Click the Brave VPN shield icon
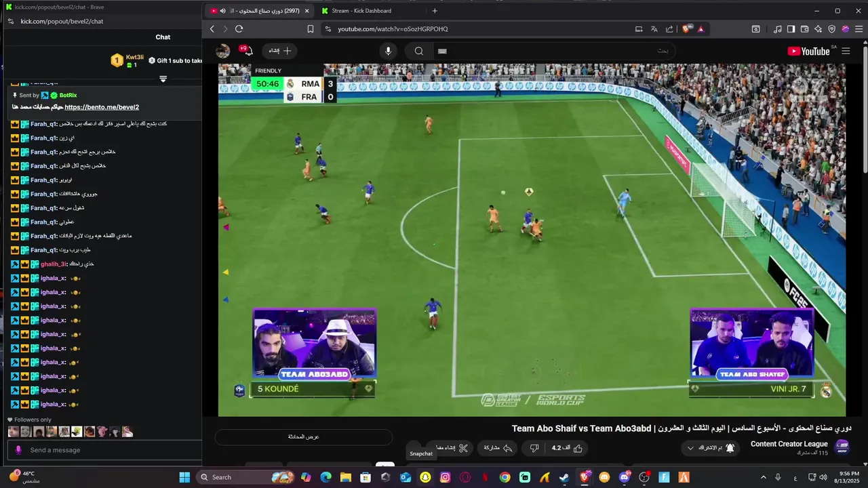 pyautogui.click(x=831, y=29)
